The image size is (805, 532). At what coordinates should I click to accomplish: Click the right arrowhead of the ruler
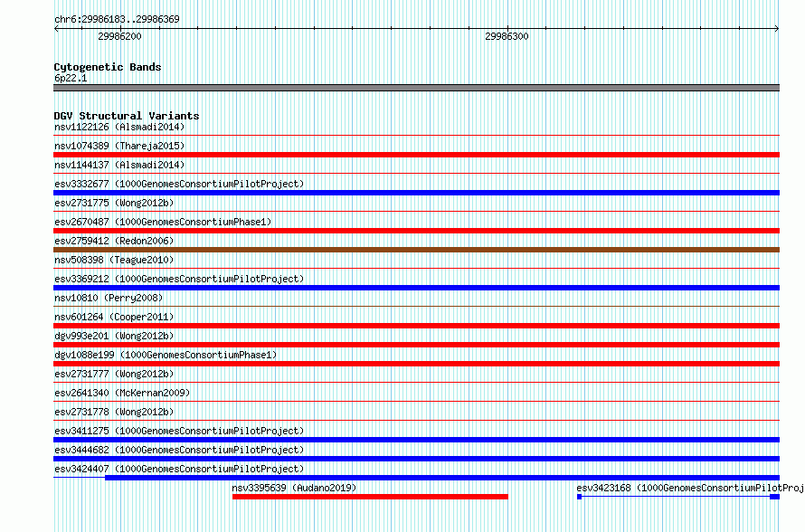(777, 29)
